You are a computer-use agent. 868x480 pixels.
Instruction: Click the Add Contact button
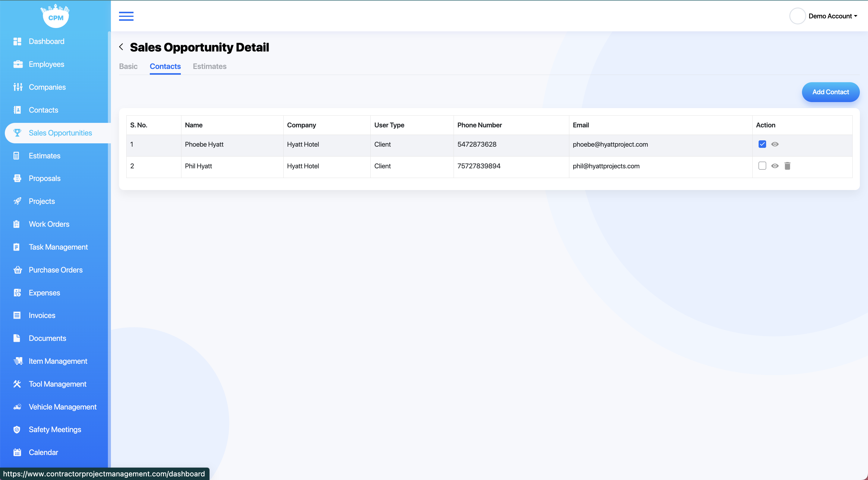831,92
